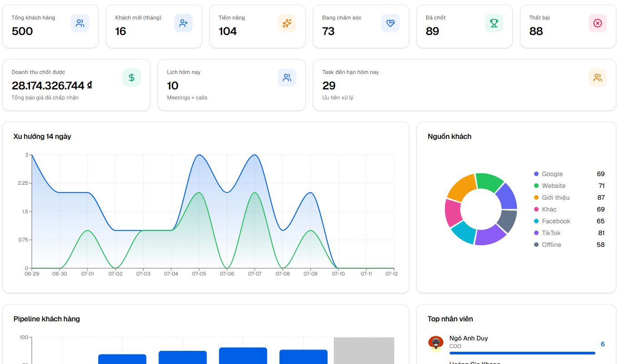Viewport: 619px width, 364px height.
Task: Click the Top nhân viên heading
Action: point(450,319)
